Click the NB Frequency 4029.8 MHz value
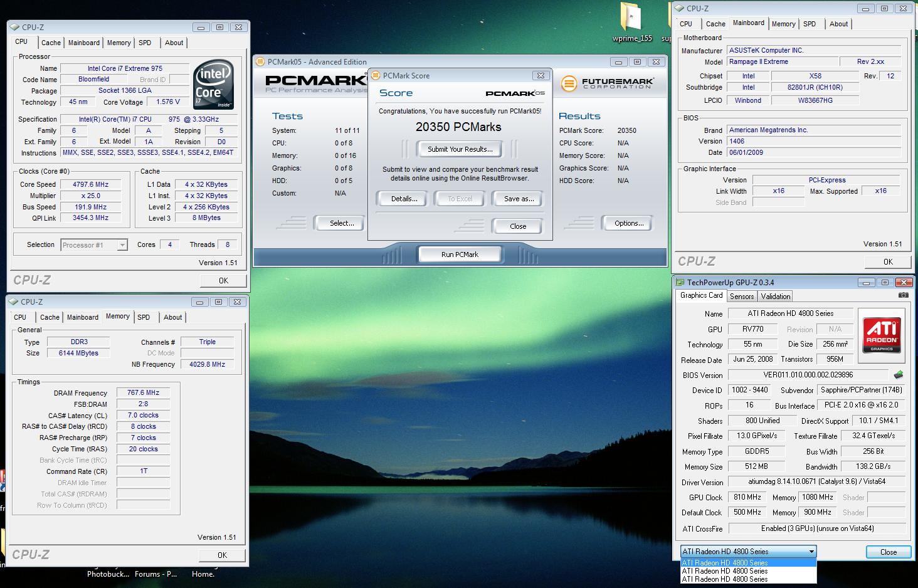The width and height of the screenshot is (918, 588). (207, 364)
